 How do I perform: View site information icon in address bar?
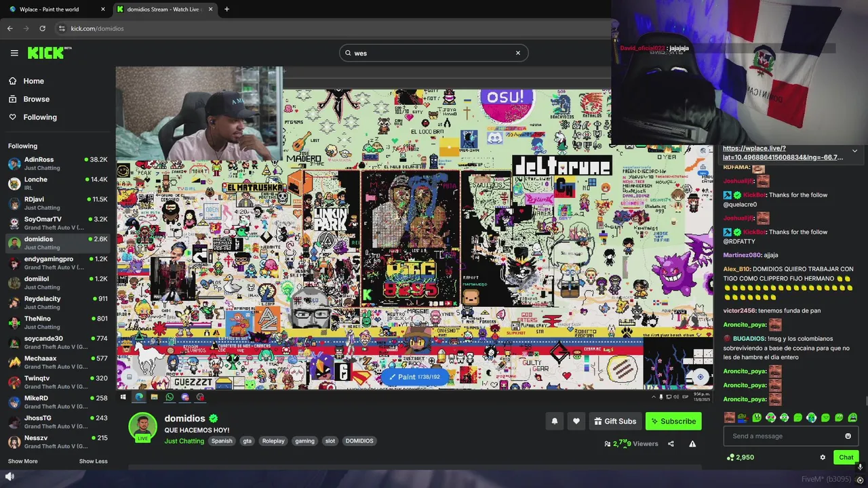62,28
